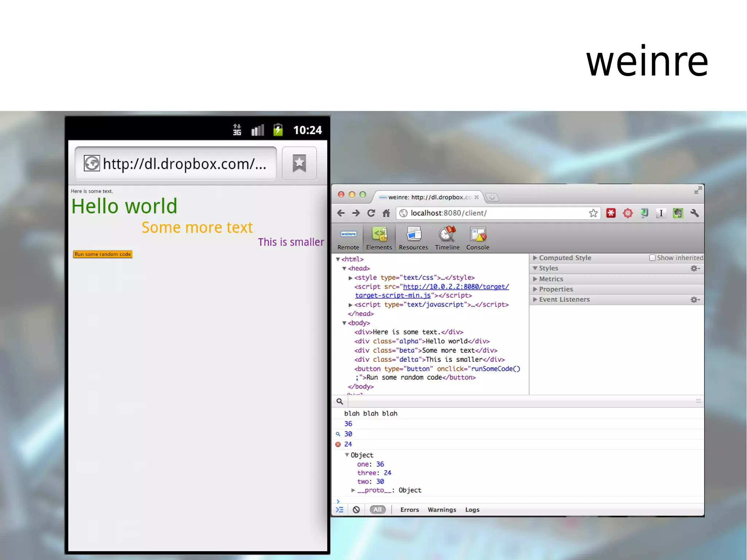Image resolution: width=747 pixels, height=560 pixels.
Task: Enable the Show inherited checkbox
Action: (652, 258)
